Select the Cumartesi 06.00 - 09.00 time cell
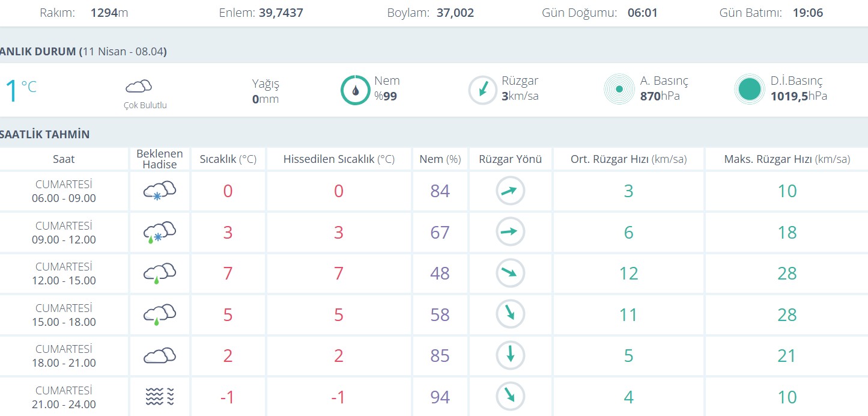Image resolution: width=868 pixels, height=416 pixels. tap(64, 191)
